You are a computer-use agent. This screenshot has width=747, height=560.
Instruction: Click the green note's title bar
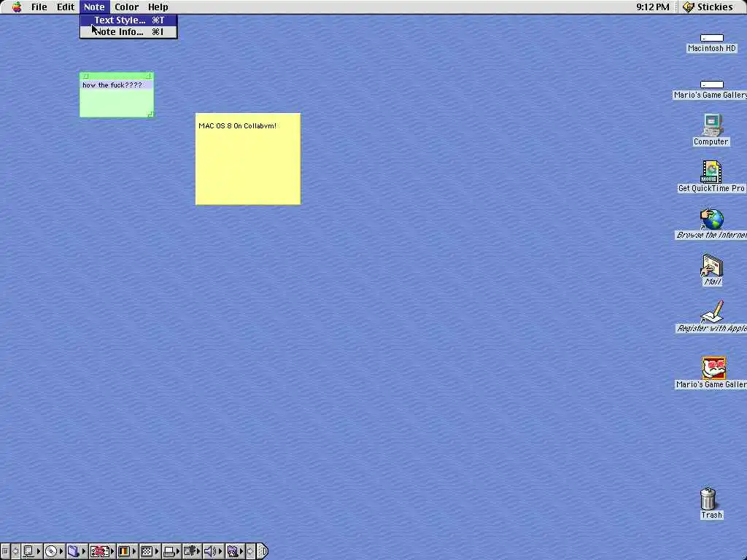tap(117, 76)
